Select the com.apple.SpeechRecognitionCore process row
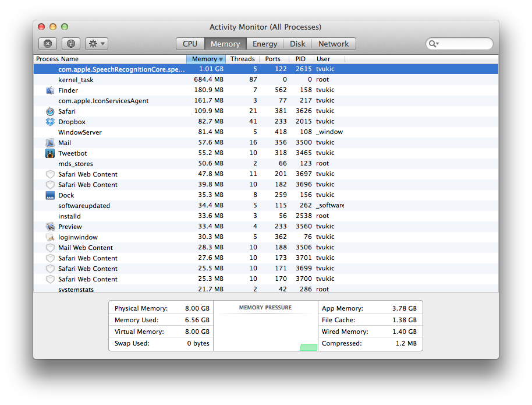 [x=266, y=69]
